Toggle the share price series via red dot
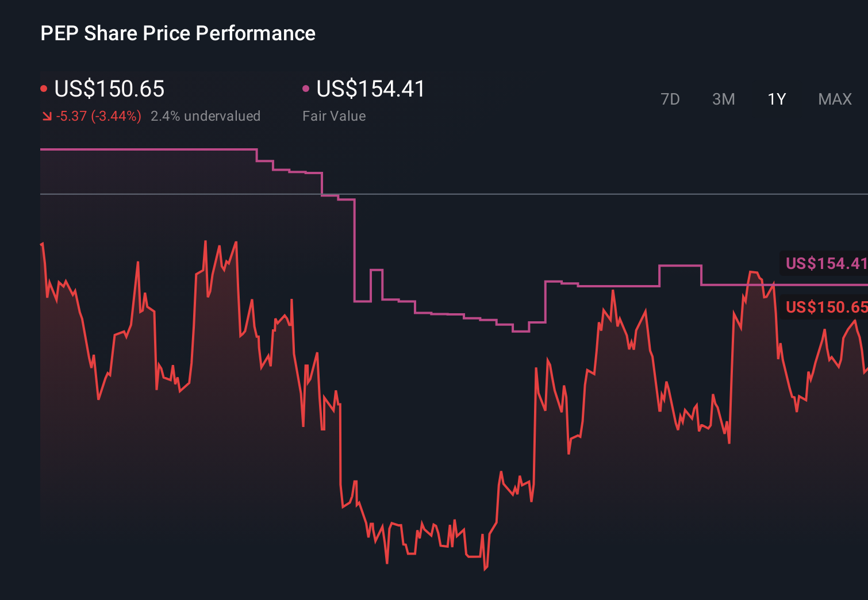868x600 pixels. point(44,88)
